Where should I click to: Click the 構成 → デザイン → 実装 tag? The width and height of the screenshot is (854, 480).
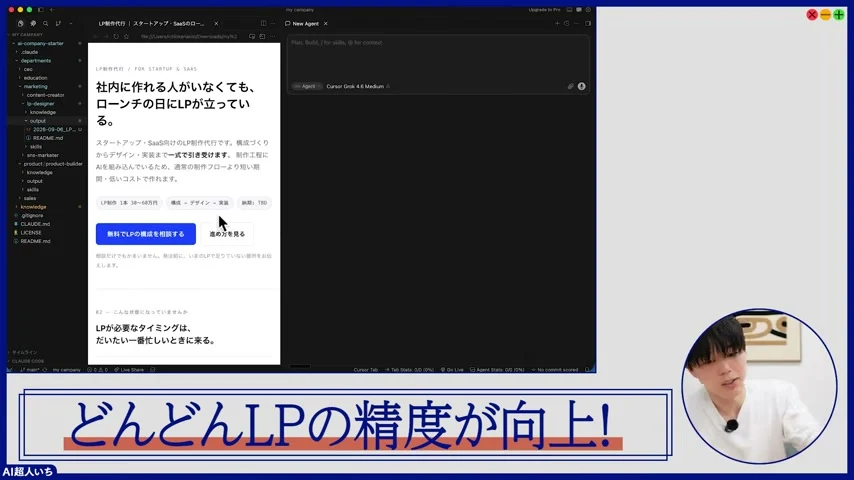(200, 203)
